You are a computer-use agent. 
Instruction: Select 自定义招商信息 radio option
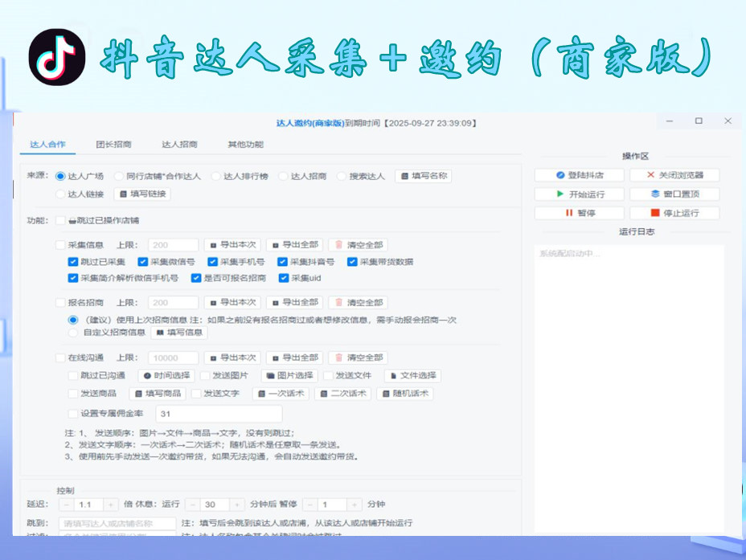tap(73, 333)
